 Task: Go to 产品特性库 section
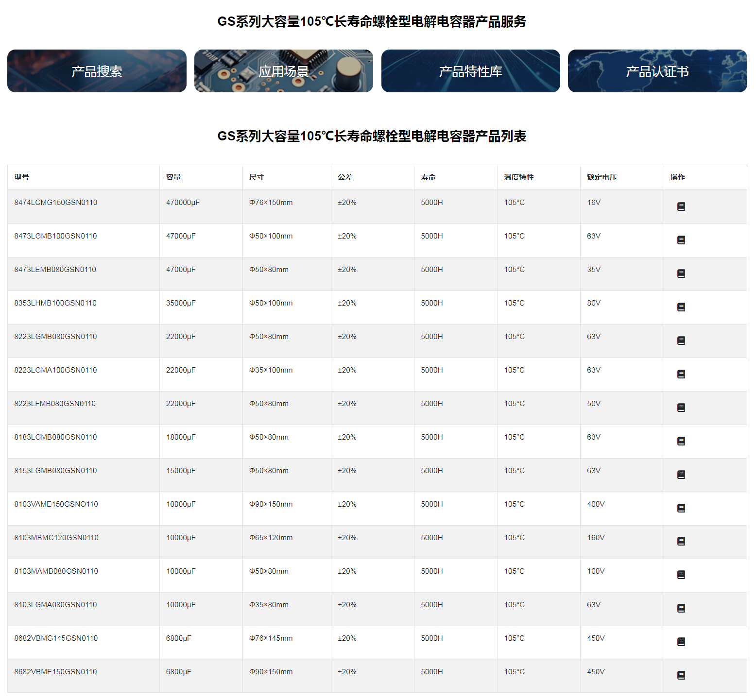coord(470,71)
